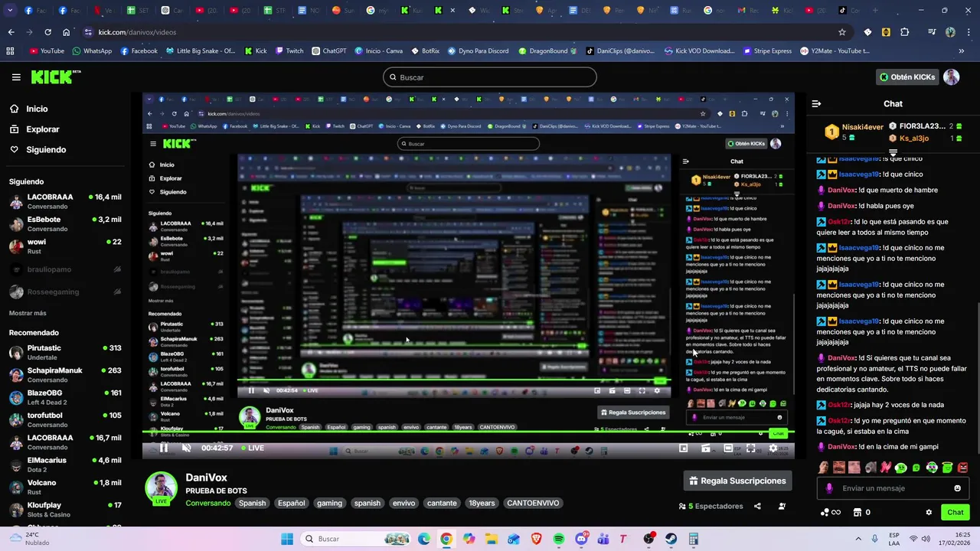Viewport: 980px width, 551px height.
Task: Click Mostrar más under Siguiendo
Action: click(x=28, y=313)
